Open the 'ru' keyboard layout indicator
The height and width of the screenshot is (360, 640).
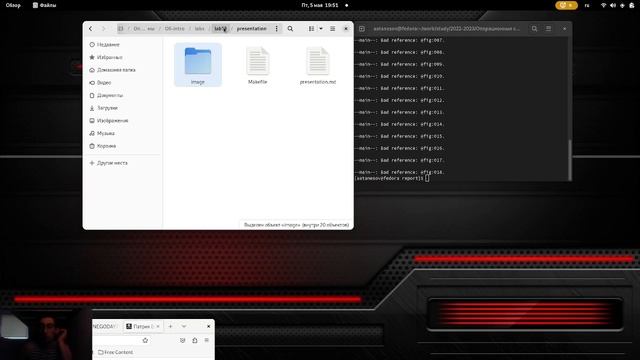pos(587,5)
